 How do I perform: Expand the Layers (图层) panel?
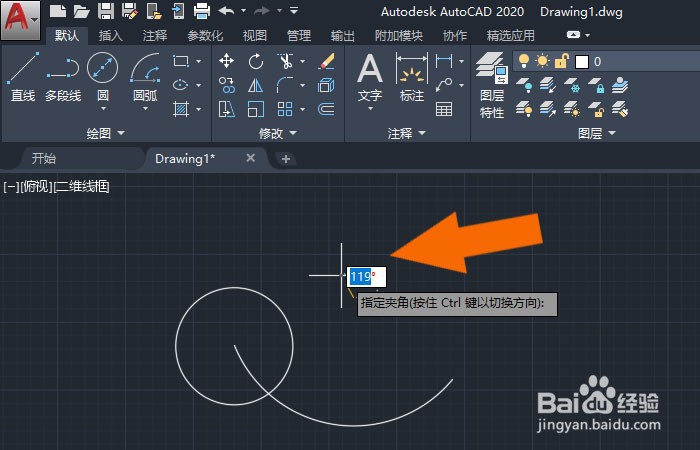tap(597, 133)
